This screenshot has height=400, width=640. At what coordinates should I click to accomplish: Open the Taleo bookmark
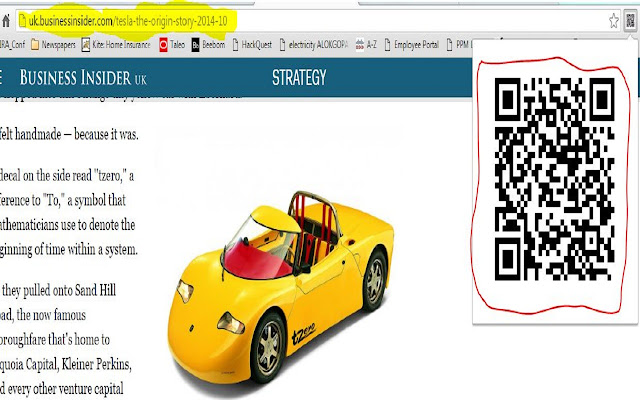tap(172, 44)
